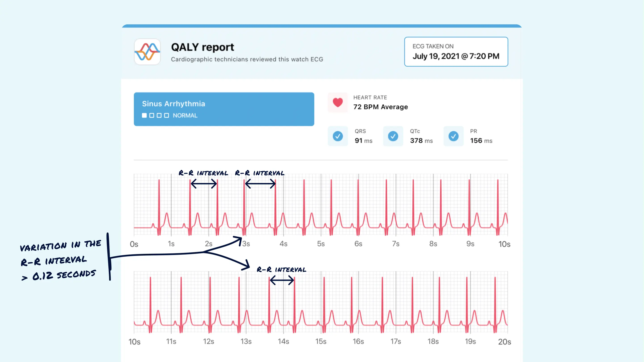Click the QTc checkmark icon

coord(393,136)
